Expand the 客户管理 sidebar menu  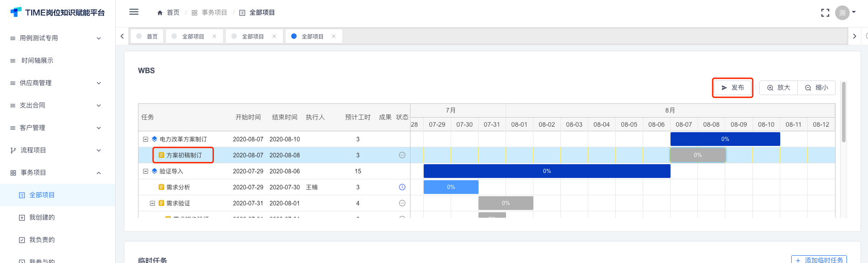[57, 128]
